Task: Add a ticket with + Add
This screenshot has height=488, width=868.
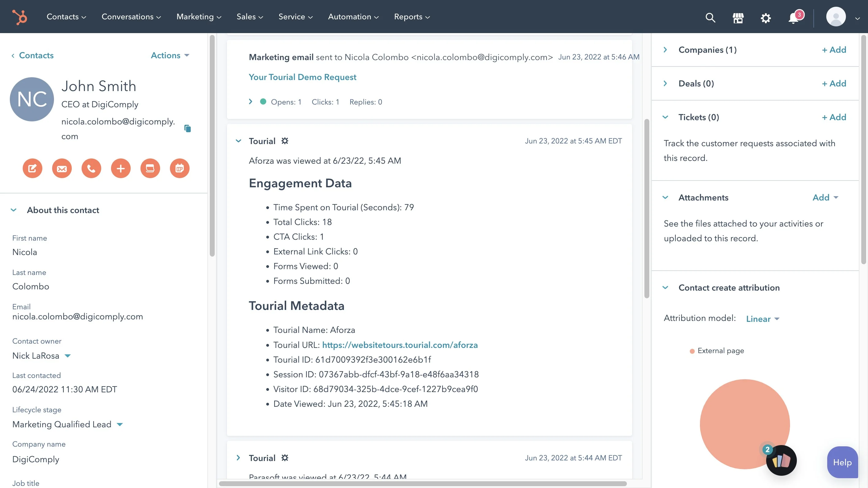Action: tap(834, 117)
